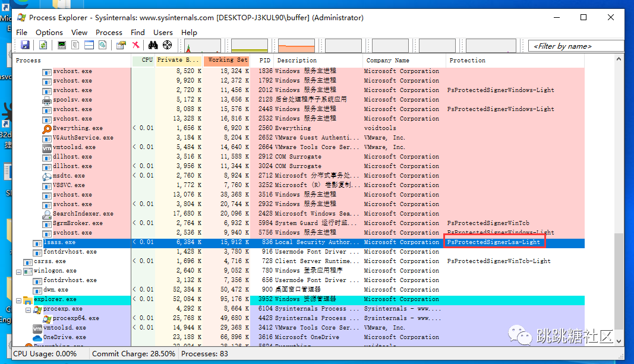Select the procexp64.exe process icon
Screen dimensions: 634x364
tap(48, 319)
